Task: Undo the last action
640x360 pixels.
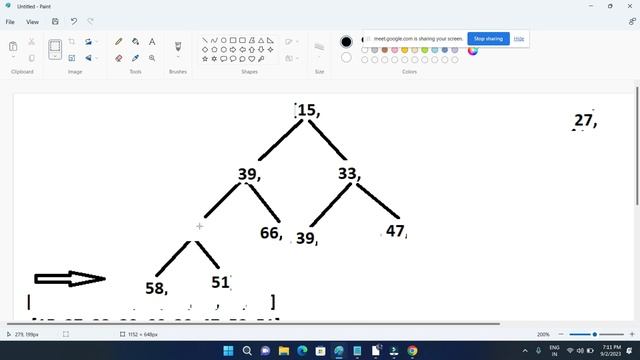Action: (73, 22)
